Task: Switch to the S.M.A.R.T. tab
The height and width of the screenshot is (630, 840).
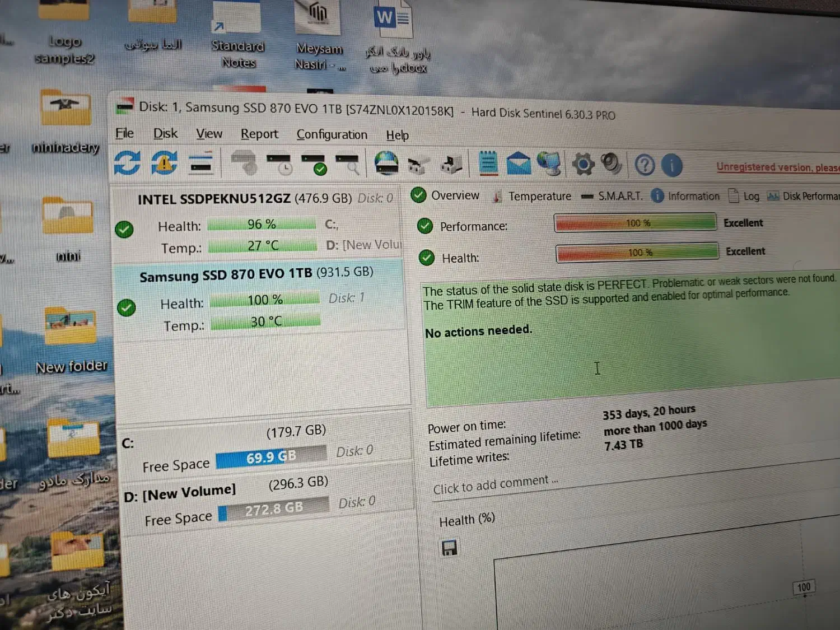Action: [x=612, y=196]
